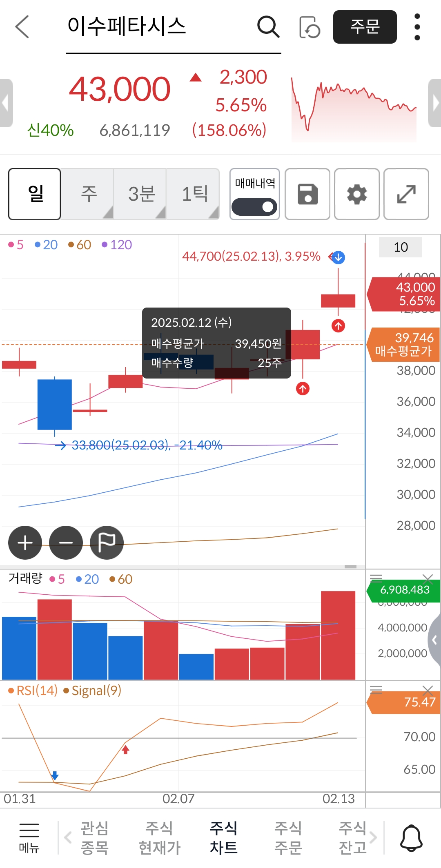Tap the 거래량 5 average legend

[x=57, y=579]
